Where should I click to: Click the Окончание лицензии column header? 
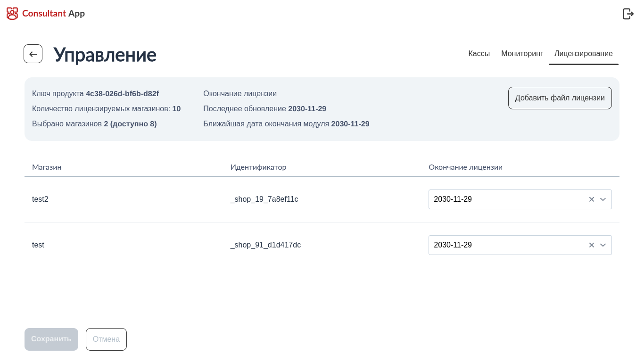[x=465, y=167]
